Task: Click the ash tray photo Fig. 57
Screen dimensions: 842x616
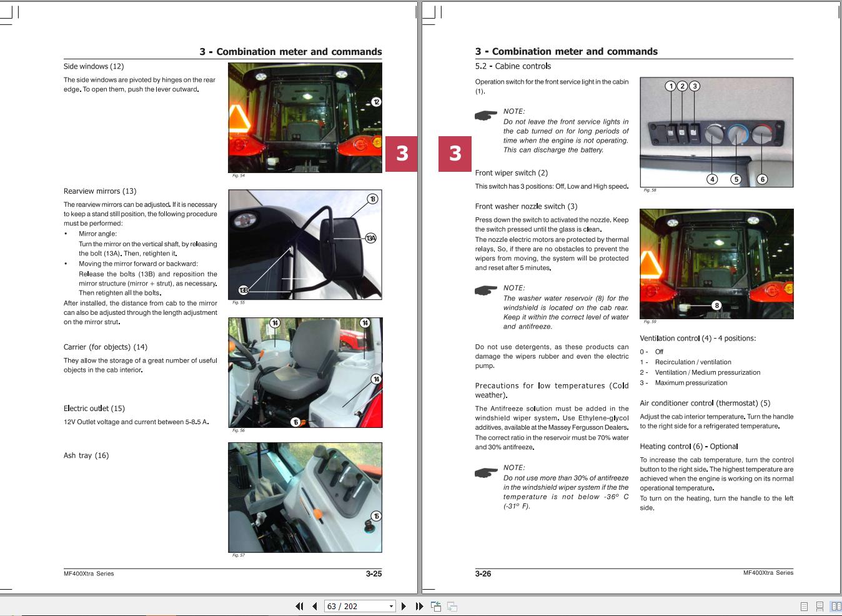Action: [305, 497]
